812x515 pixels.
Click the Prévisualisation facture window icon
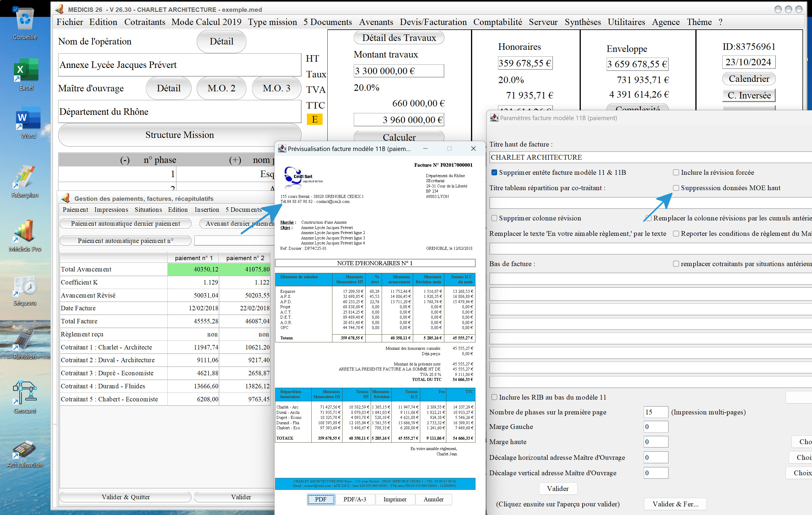[x=282, y=149]
